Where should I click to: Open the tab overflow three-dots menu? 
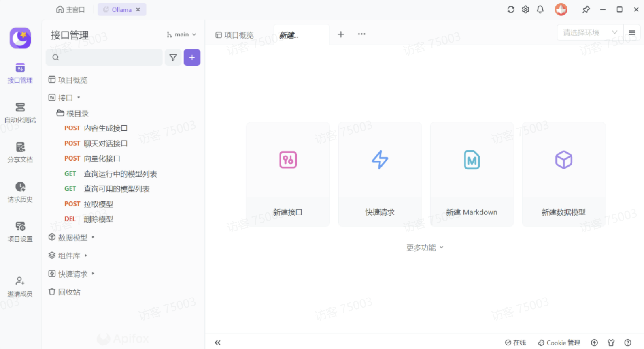[361, 34]
